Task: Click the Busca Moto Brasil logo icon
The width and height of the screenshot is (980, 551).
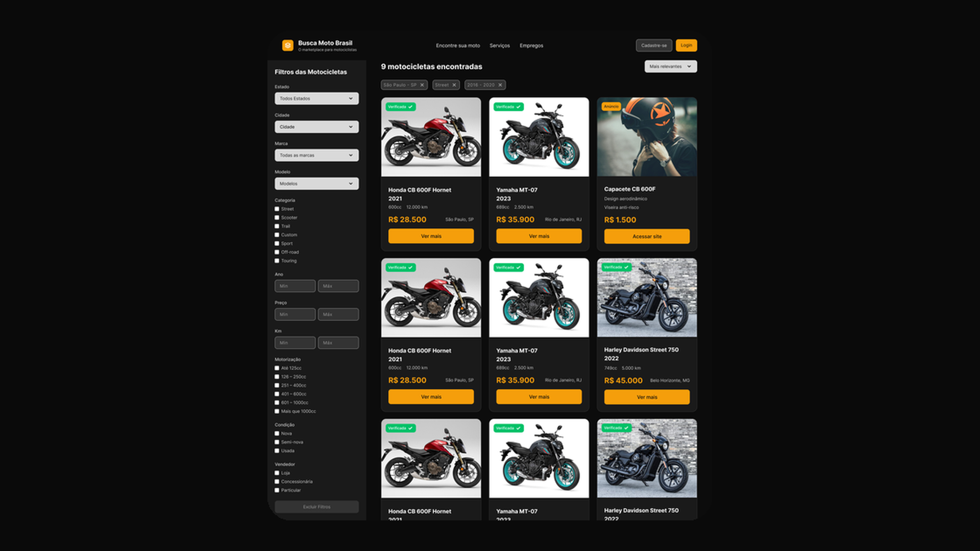Action: (288, 45)
